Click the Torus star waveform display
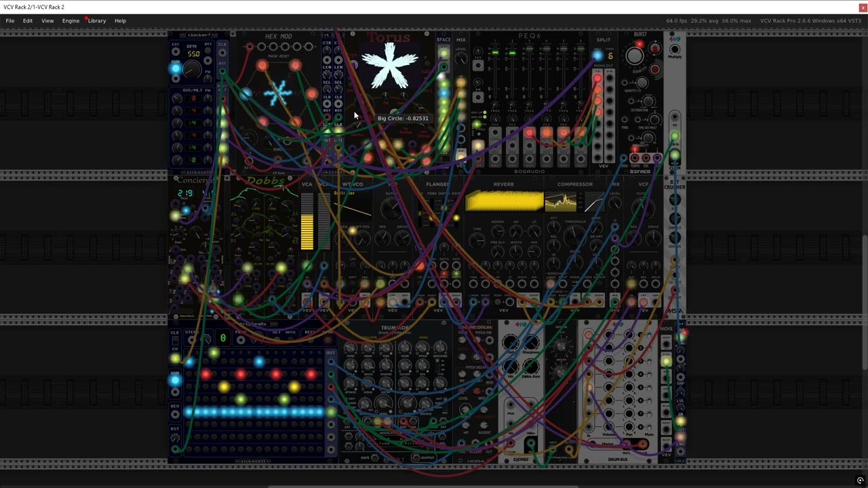The height and width of the screenshot is (488, 868). click(x=389, y=66)
